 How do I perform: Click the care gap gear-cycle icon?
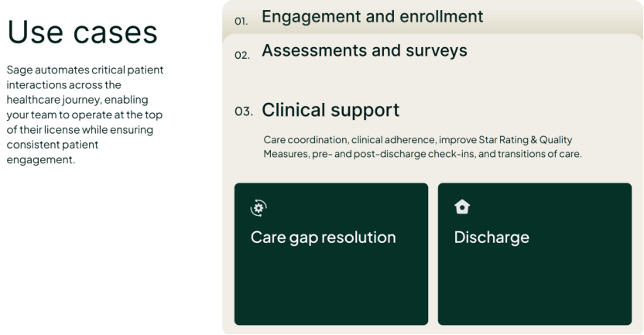[259, 207]
